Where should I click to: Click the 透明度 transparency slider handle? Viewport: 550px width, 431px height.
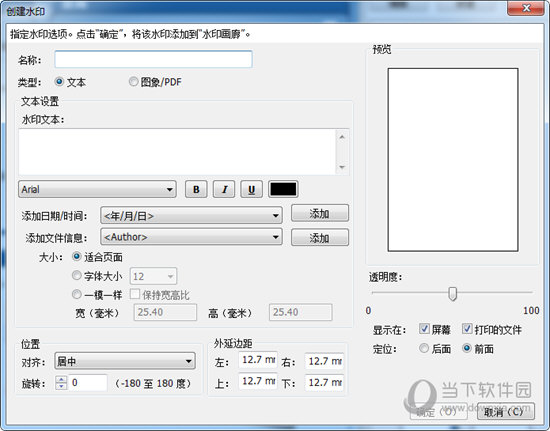pyautogui.click(x=452, y=294)
